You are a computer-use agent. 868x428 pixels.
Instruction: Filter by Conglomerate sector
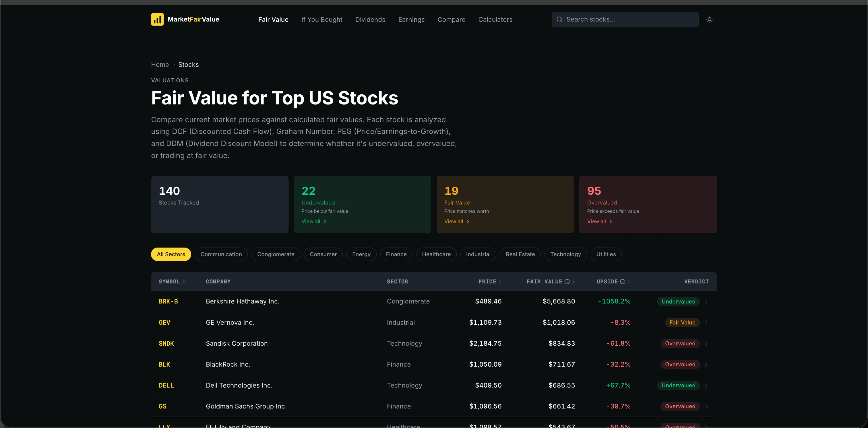(x=276, y=254)
